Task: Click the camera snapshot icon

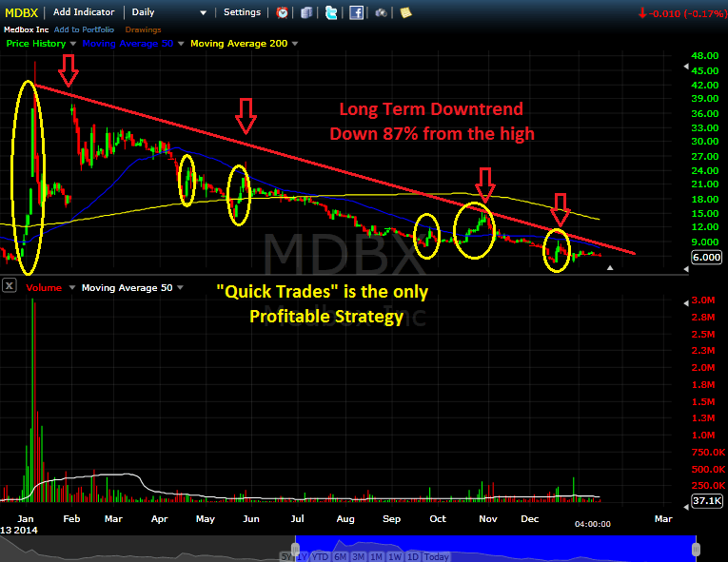Action: pyautogui.click(x=381, y=13)
